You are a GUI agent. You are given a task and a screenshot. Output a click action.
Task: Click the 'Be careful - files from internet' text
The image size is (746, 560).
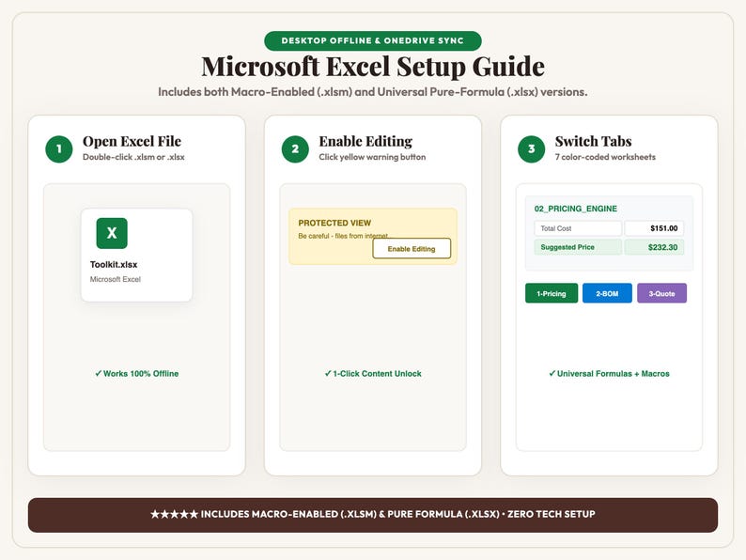tap(343, 236)
